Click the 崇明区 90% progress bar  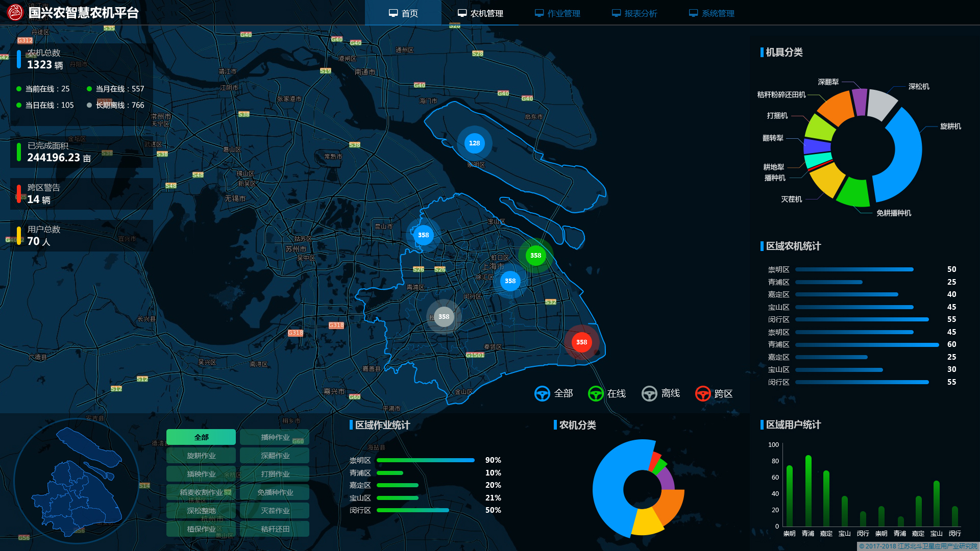click(425, 460)
